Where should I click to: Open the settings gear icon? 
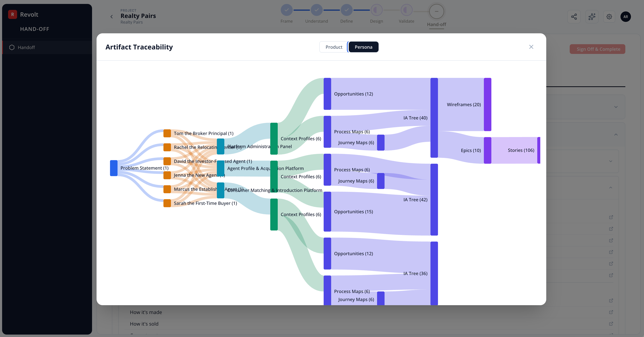click(x=609, y=17)
